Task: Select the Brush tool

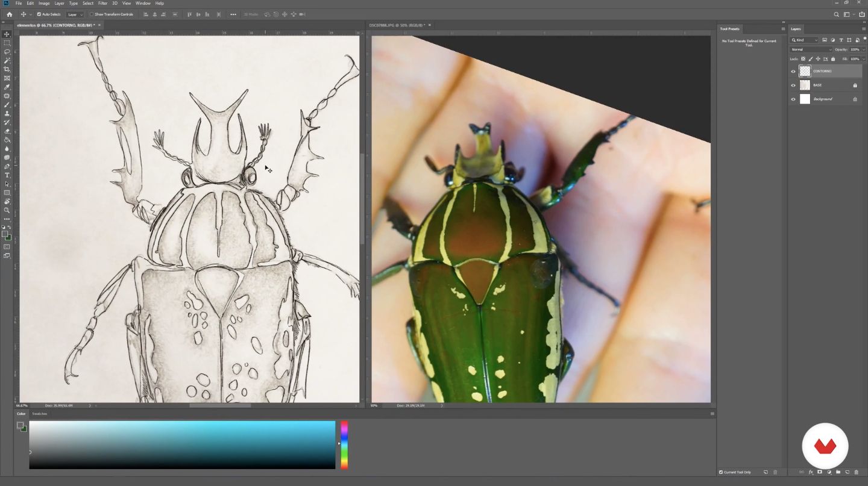Action: (7, 105)
